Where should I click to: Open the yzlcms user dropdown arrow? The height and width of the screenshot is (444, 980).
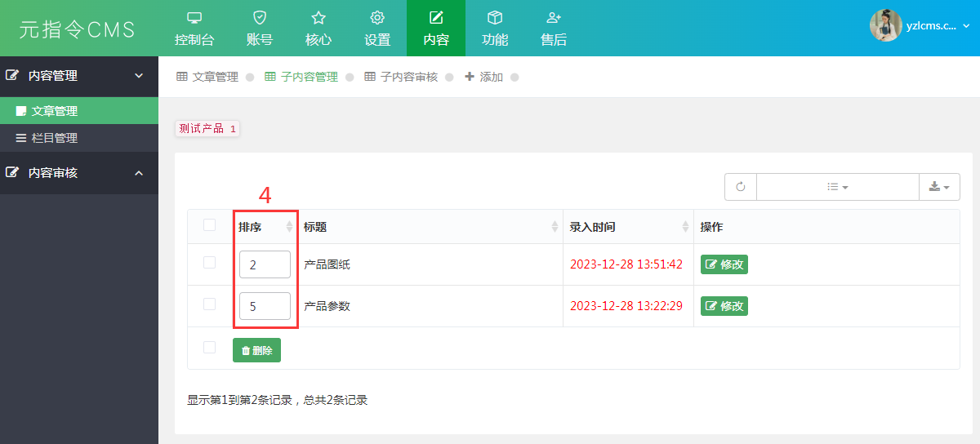click(966, 26)
